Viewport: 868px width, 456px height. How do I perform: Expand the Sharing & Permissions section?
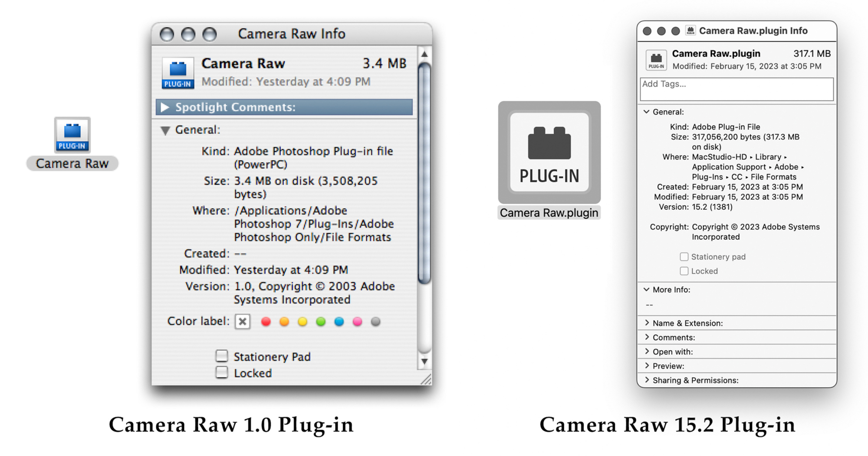[647, 380]
